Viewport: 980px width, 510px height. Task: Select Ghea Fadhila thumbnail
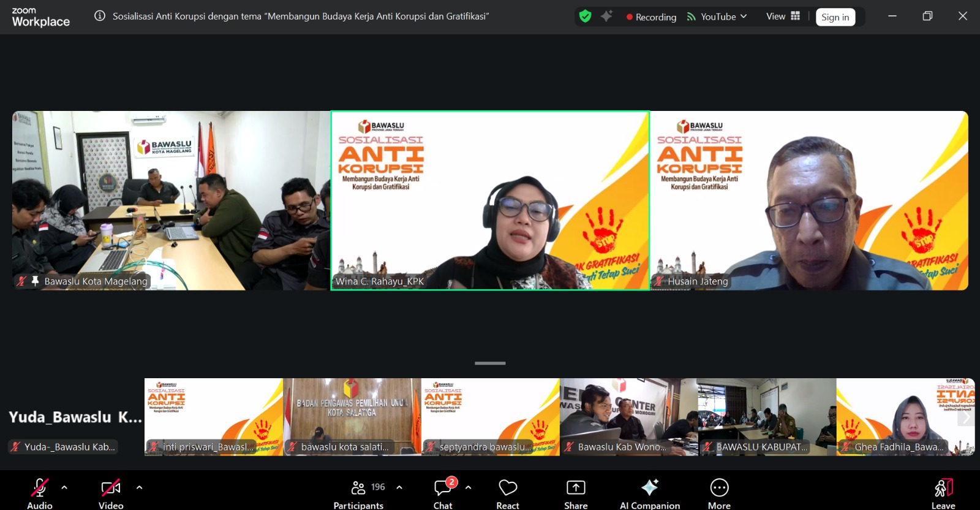click(x=905, y=417)
